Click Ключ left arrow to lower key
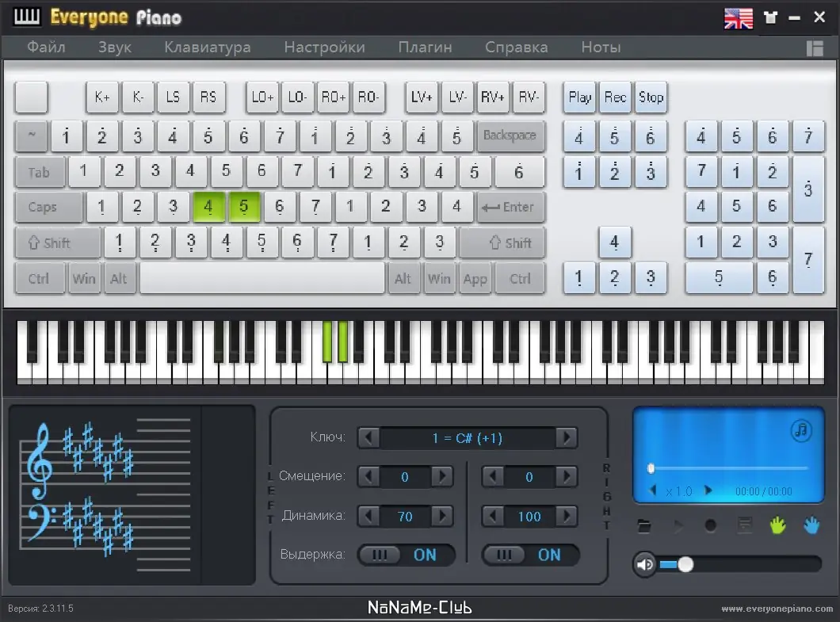Image resolution: width=840 pixels, height=622 pixels. [368, 438]
